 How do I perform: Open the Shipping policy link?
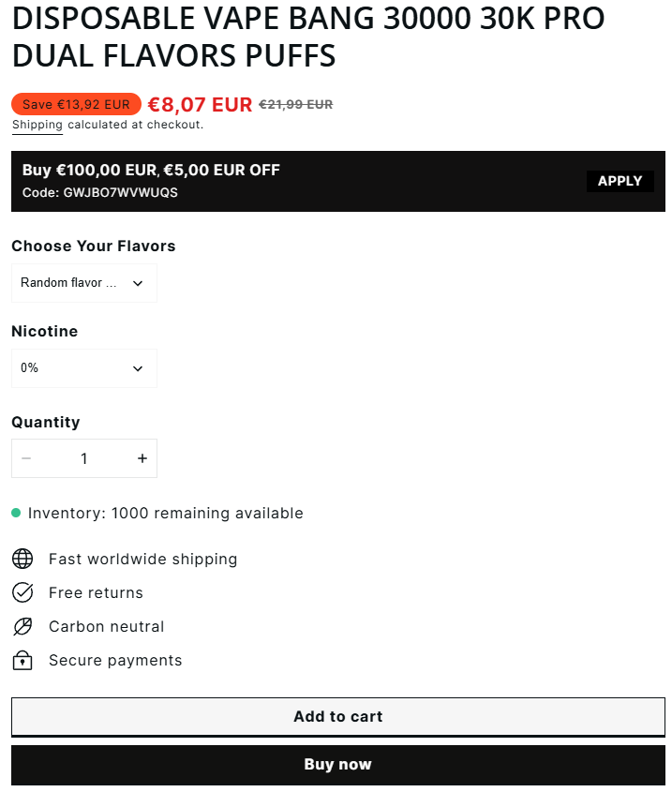click(x=37, y=125)
